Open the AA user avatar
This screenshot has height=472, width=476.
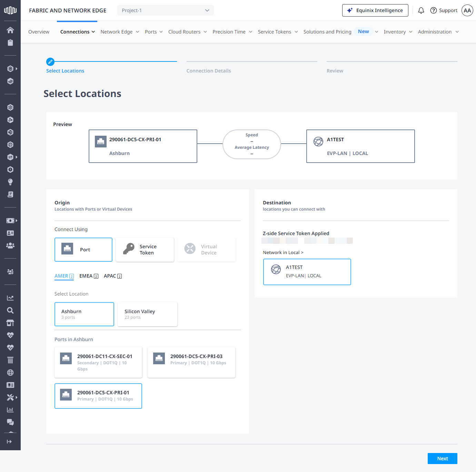(x=467, y=10)
